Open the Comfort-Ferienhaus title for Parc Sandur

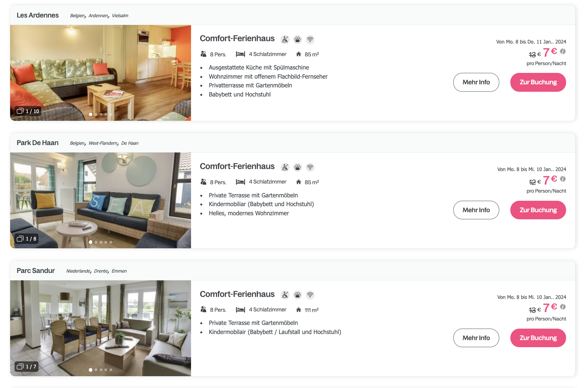(237, 294)
